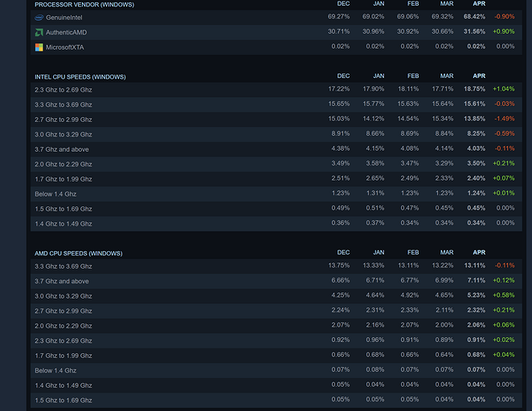The image size is (532, 411).
Task: Collapse the AMD CPU Speeds (Windows) header
Action: point(79,253)
